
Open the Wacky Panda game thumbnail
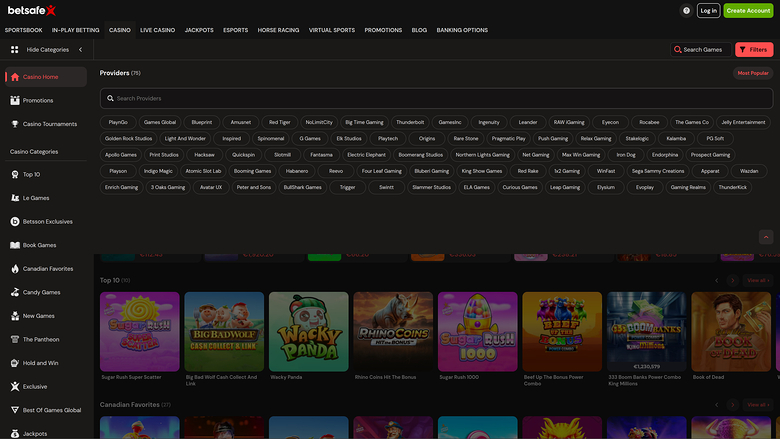(x=308, y=332)
